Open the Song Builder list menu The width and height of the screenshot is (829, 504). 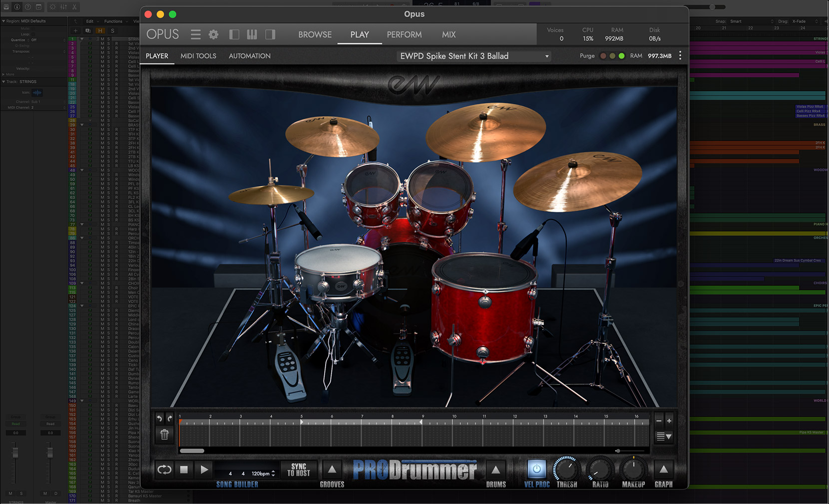(x=664, y=437)
